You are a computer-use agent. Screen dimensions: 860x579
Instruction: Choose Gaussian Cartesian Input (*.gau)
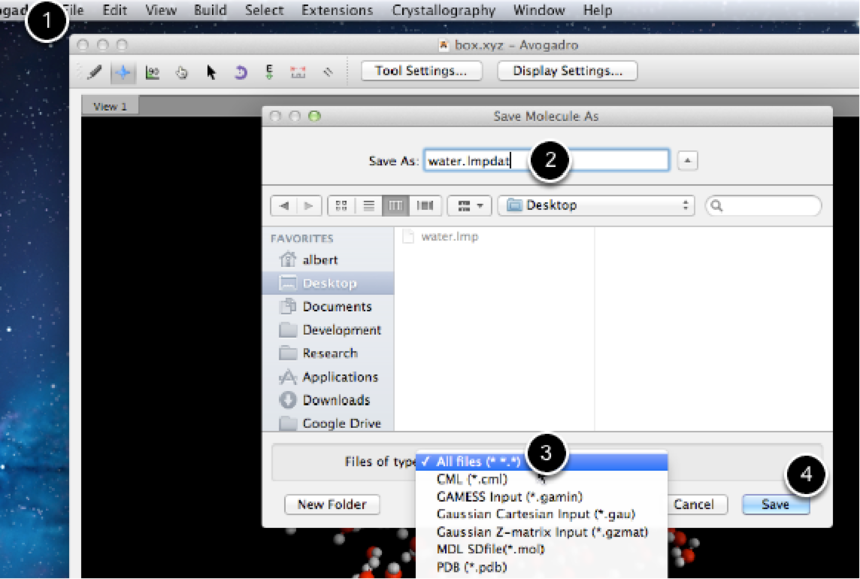(x=542, y=514)
